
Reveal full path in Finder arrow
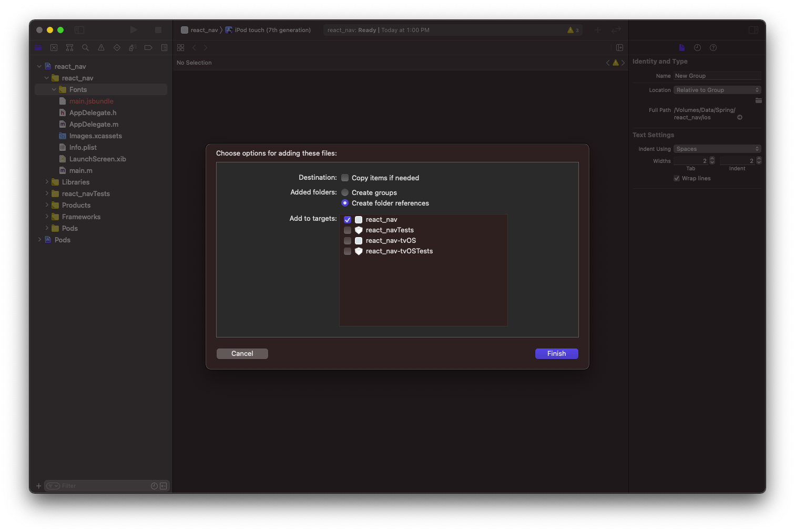740,117
